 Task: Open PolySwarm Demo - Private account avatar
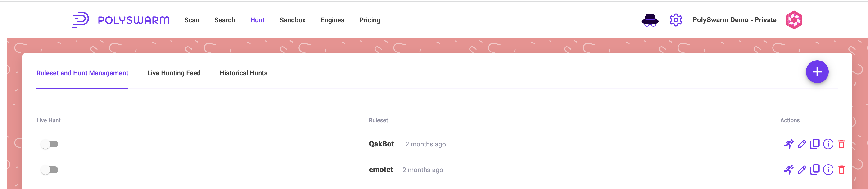(794, 20)
